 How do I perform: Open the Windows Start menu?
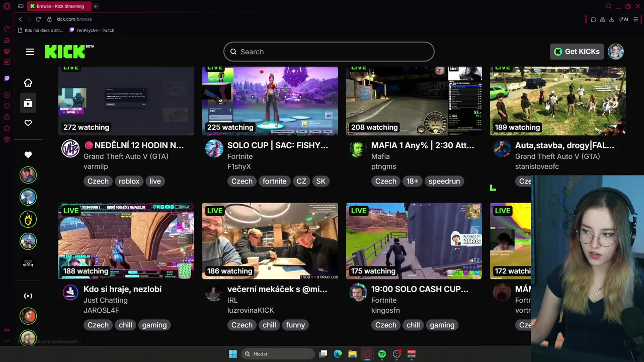point(233,354)
